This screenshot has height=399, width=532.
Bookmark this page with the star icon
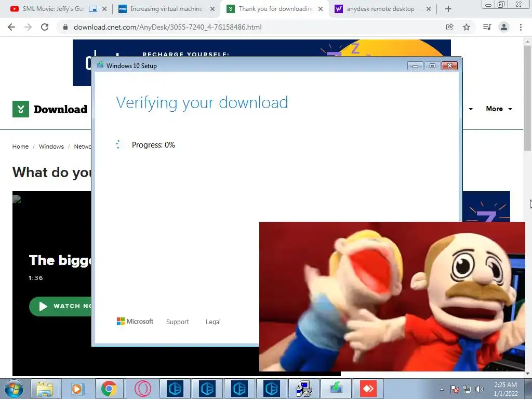pyautogui.click(x=467, y=27)
